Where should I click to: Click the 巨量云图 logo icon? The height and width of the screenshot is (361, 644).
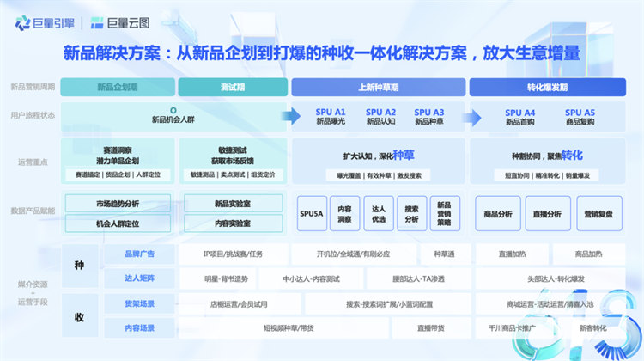tap(98, 22)
